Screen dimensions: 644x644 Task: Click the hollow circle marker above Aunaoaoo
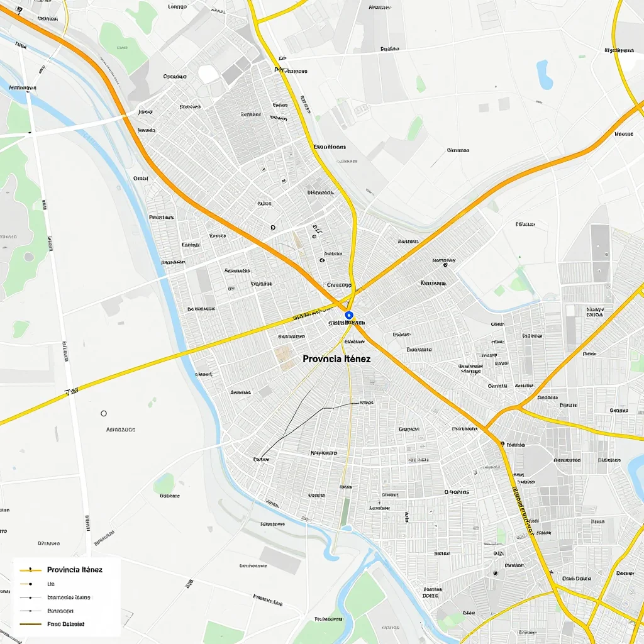pos(104,413)
